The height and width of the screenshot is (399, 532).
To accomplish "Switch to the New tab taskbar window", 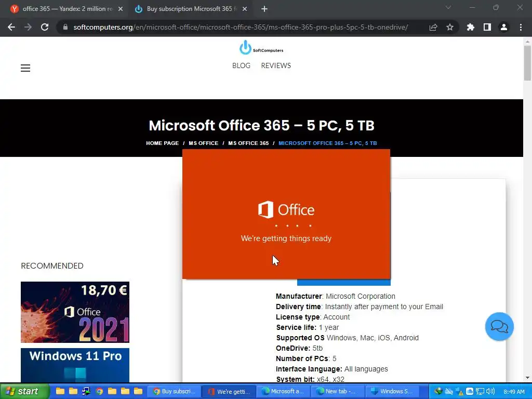I will [337, 391].
